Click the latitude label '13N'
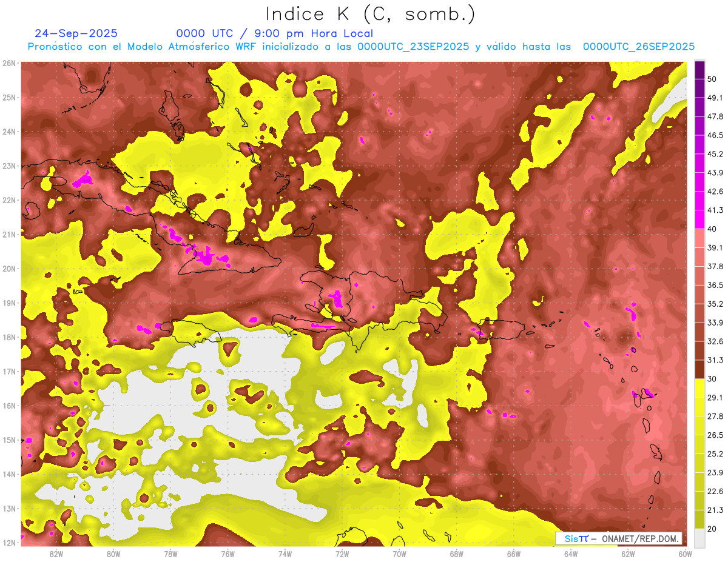 (x=9, y=509)
